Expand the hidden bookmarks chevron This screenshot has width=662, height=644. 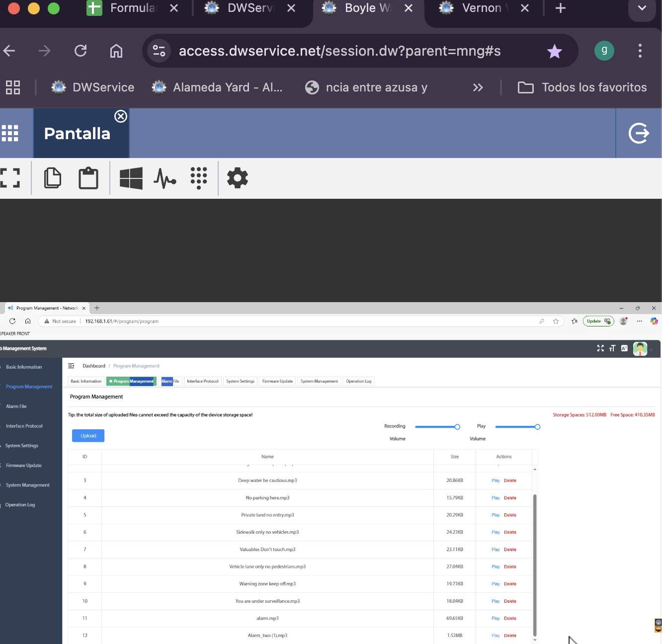[478, 87]
